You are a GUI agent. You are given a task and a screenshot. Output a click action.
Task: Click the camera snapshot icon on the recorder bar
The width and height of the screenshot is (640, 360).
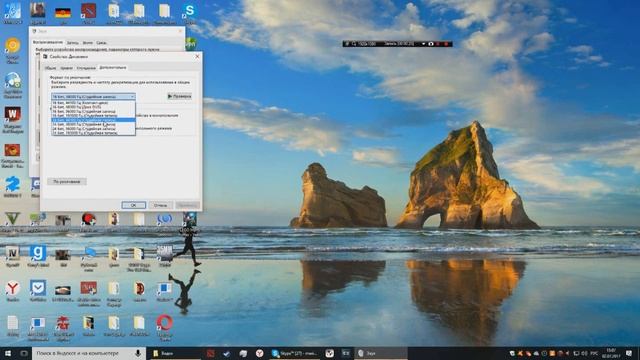click(431, 44)
